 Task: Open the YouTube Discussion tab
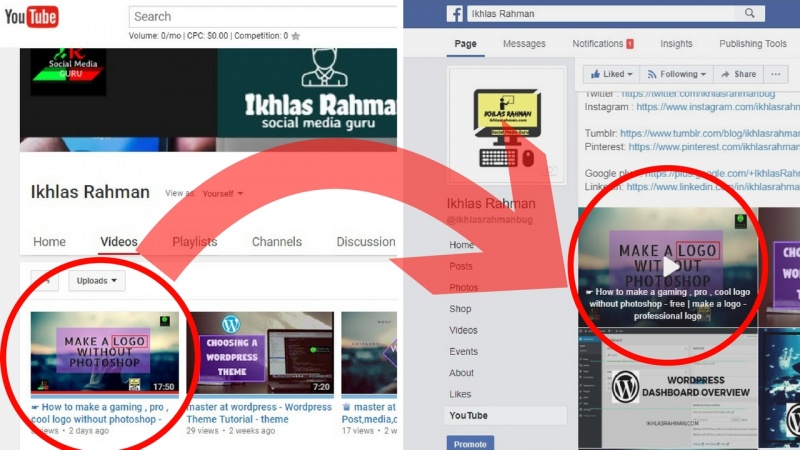(x=366, y=242)
